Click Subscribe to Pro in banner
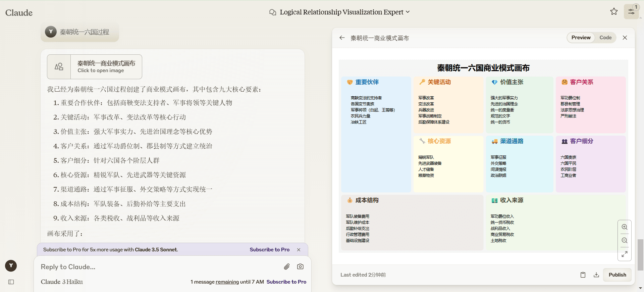The height and width of the screenshot is (292, 644). coord(269,250)
